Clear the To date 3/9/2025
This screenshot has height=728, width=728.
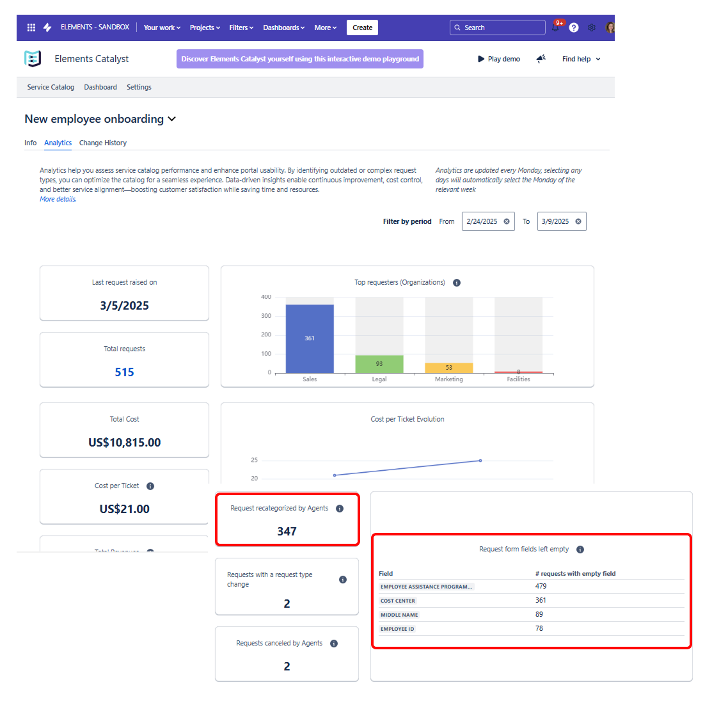(578, 221)
